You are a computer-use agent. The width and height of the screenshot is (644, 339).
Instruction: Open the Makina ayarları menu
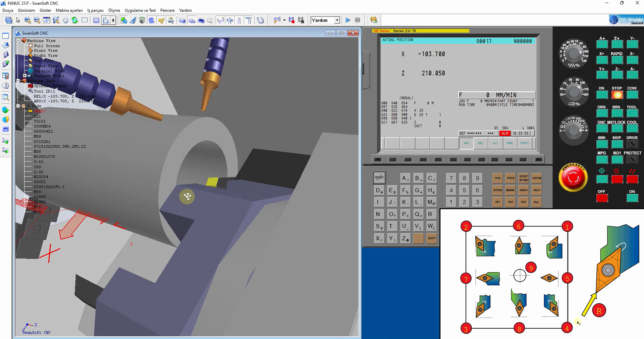[x=69, y=10]
